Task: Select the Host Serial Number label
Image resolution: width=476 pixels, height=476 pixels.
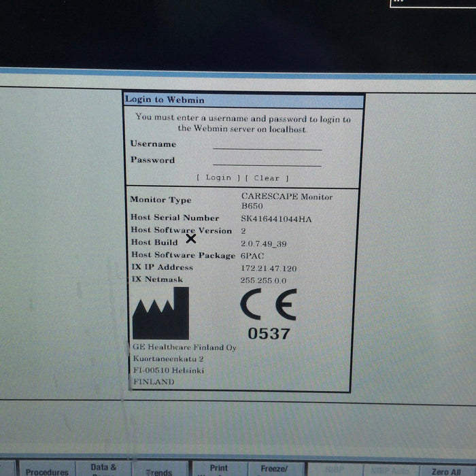Action: [x=175, y=218]
